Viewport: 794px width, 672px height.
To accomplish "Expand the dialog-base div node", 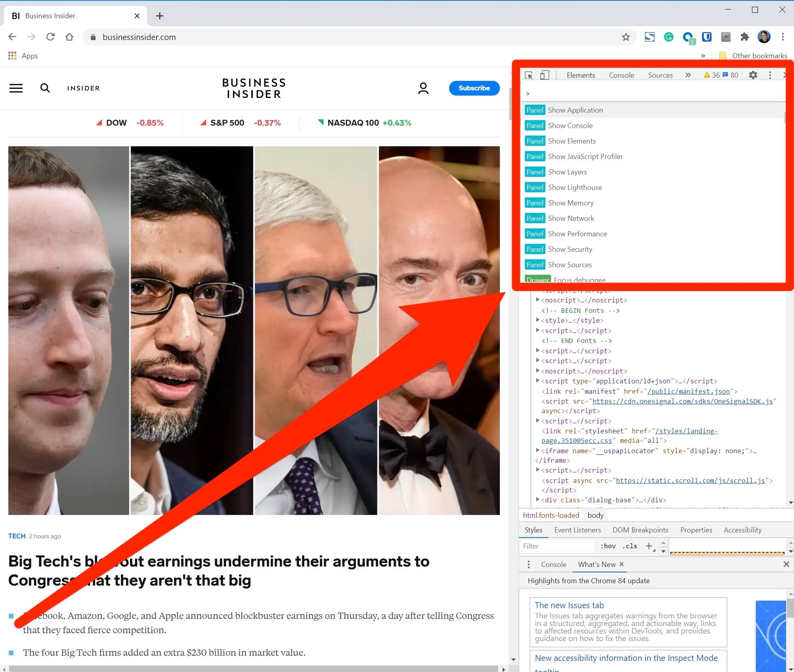I will (538, 500).
